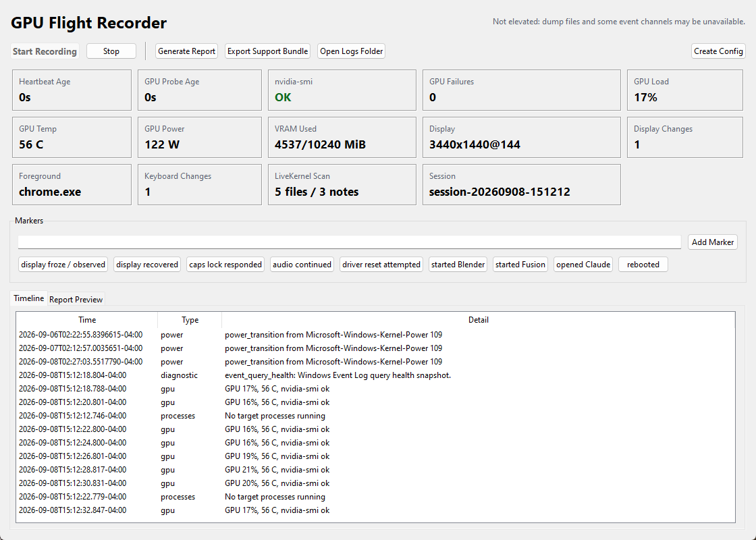756x540 pixels.
Task: Select the 'GPU 20%, 56 C' timeline row
Action: click(375, 483)
